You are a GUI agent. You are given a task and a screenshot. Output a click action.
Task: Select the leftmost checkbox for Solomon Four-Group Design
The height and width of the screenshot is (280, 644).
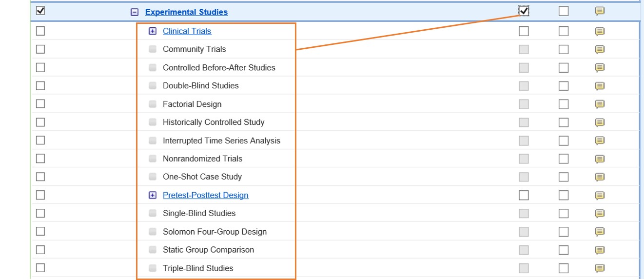coord(40,231)
